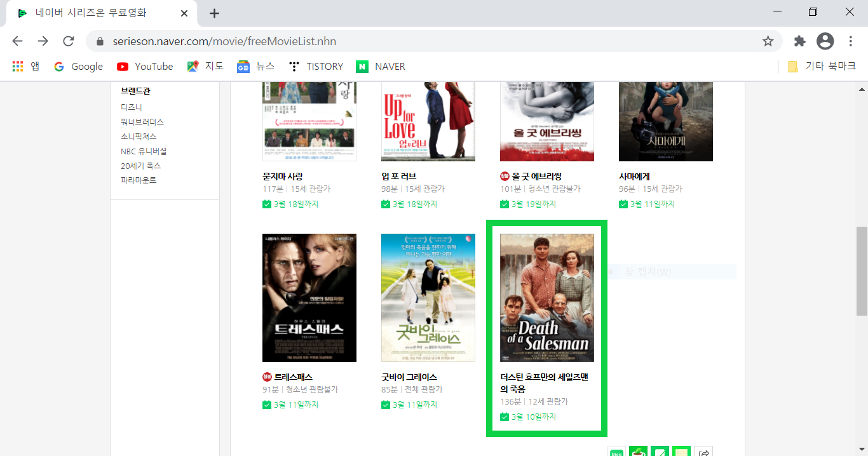Select the 네이버 시리즈온 무료영화 tab
868x456 pixels.
pos(102,13)
